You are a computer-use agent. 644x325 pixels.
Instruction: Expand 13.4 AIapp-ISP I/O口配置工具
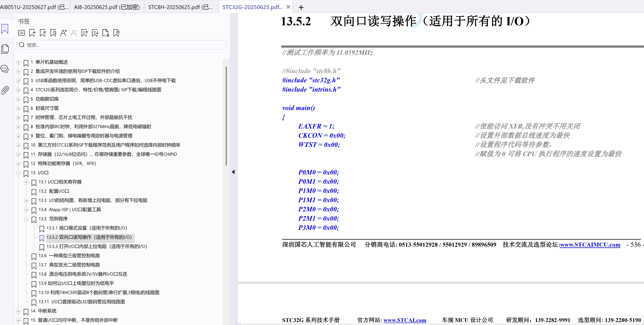[x=26, y=210]
